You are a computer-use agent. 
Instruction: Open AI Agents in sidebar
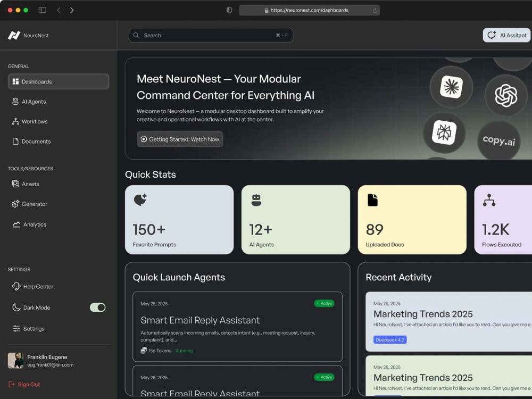[34, 102]
